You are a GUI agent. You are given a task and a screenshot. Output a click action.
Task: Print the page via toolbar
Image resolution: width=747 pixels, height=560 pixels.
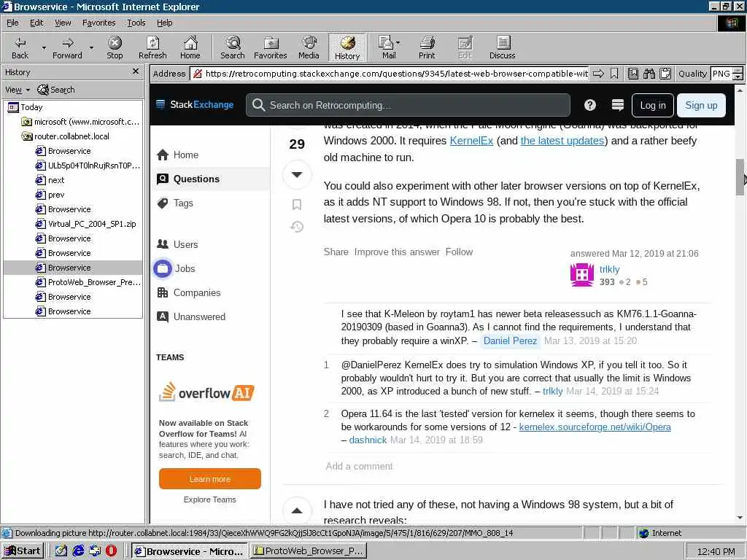[427, 47]
